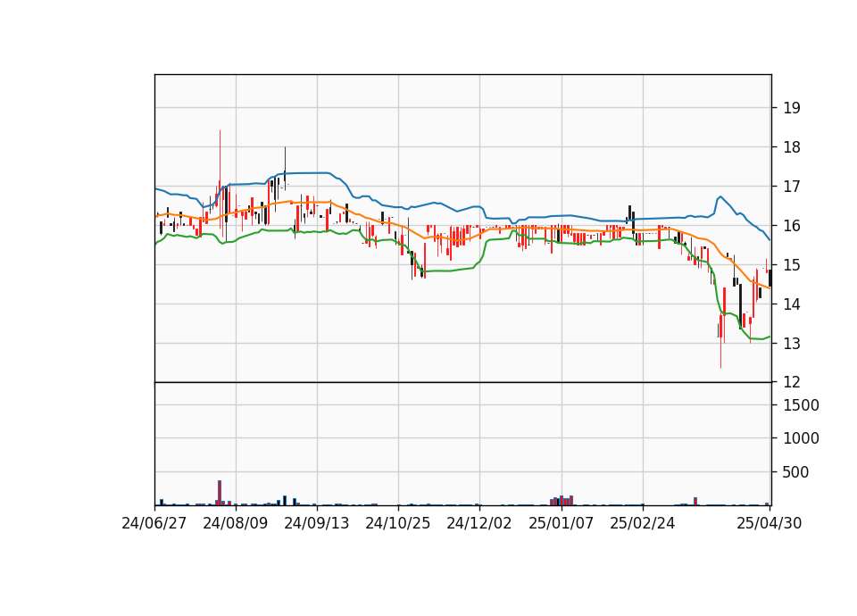Click the 25/02/24 date label

[643, 523]
